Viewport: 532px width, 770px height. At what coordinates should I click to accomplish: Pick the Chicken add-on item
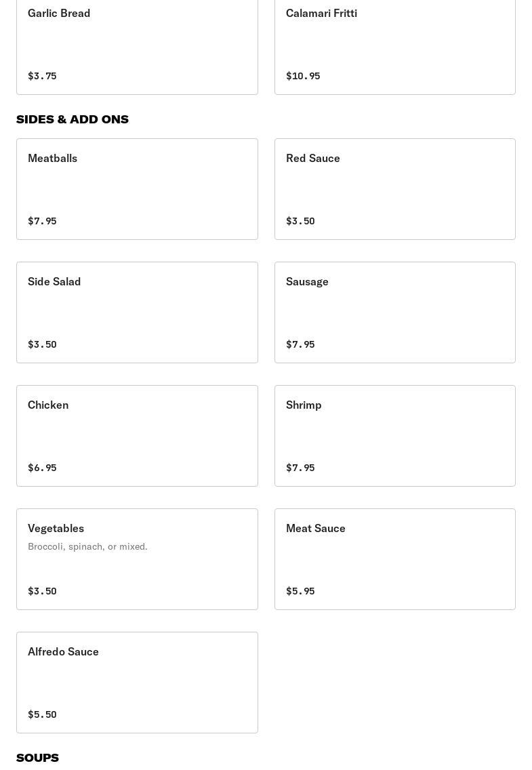137,435
